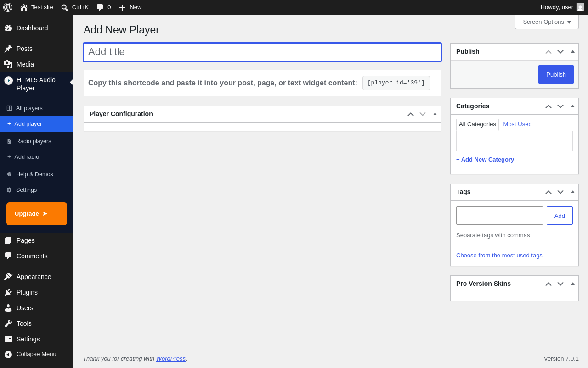This screenshot has height=368, width=588.
Task: Expand the Screen Options dropdown
Action: tap(547, 22)
